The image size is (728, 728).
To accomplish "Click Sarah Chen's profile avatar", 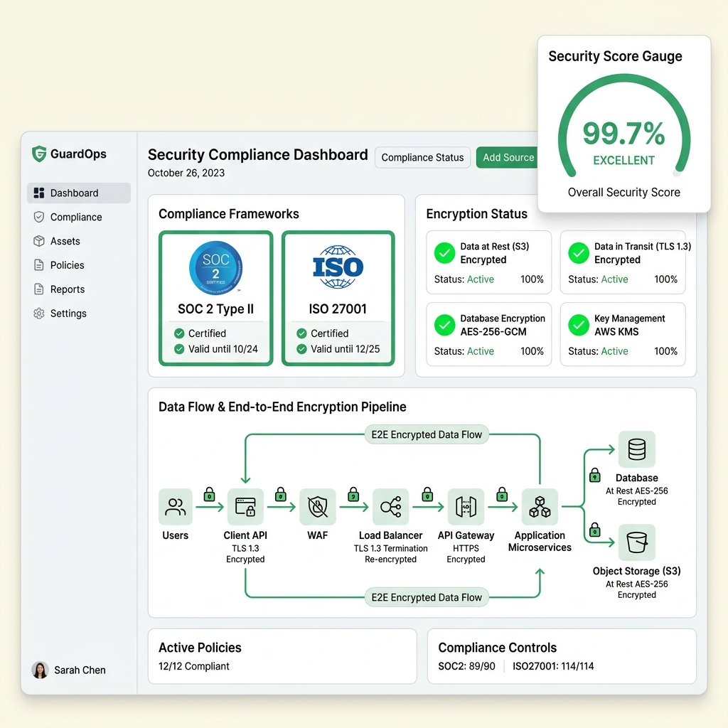I will click(40, 670).
